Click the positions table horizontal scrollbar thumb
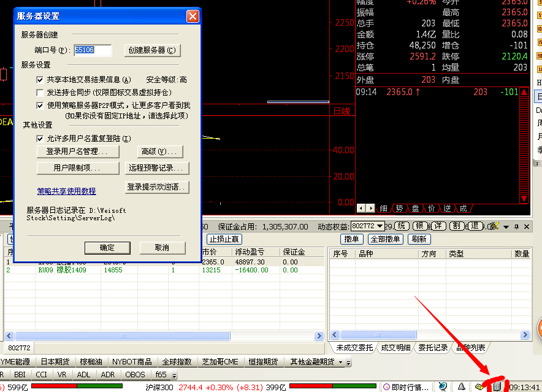542x392 pixels. coord(123,336)
